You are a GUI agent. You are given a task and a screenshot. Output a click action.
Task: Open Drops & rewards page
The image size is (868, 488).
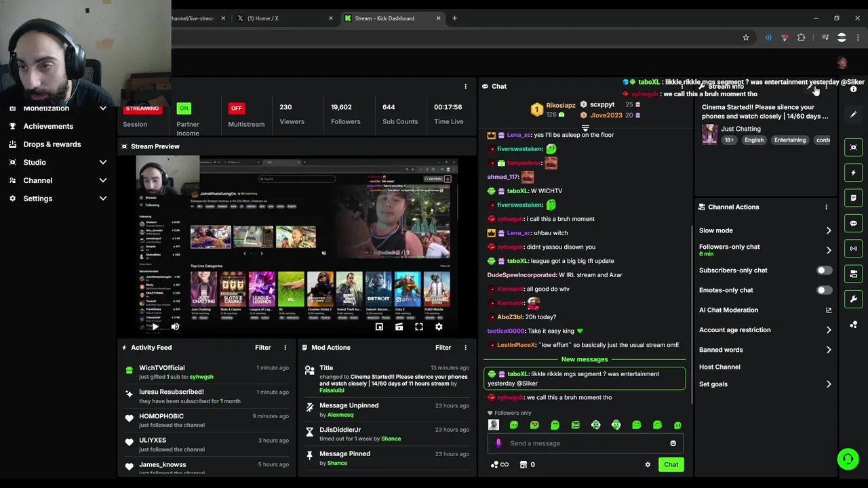coord(52,144)
